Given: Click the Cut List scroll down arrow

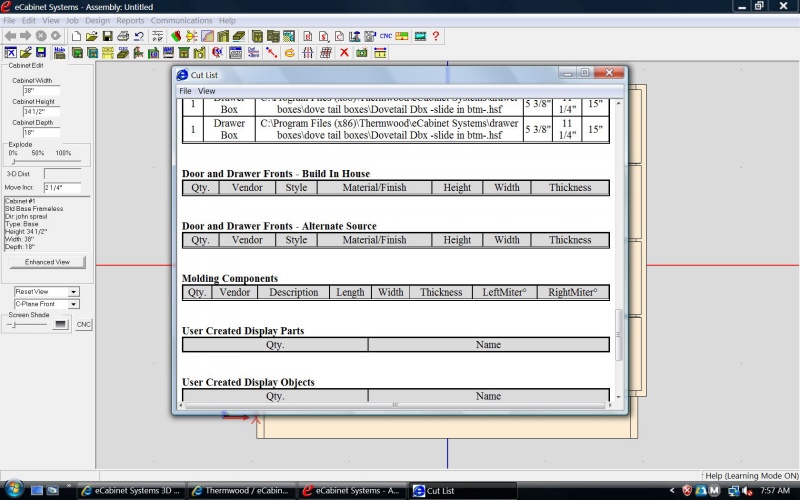Looking at the screenshot, I should pos(619,396).
